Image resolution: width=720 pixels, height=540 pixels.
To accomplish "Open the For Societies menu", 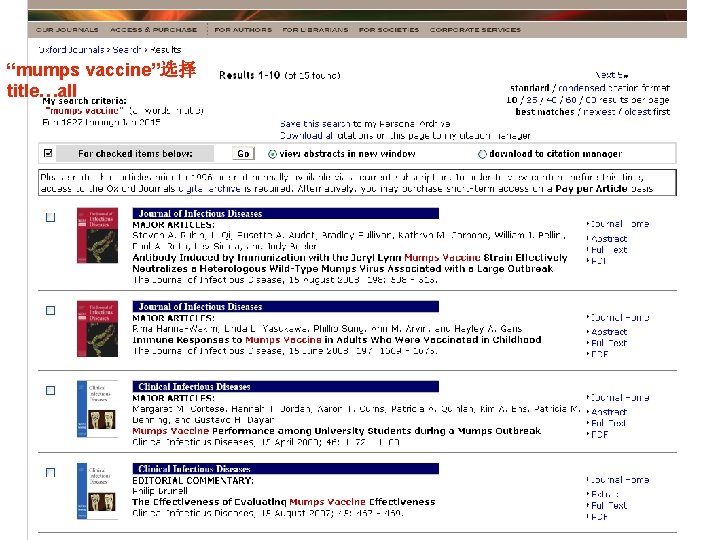I will click(388, 30).
